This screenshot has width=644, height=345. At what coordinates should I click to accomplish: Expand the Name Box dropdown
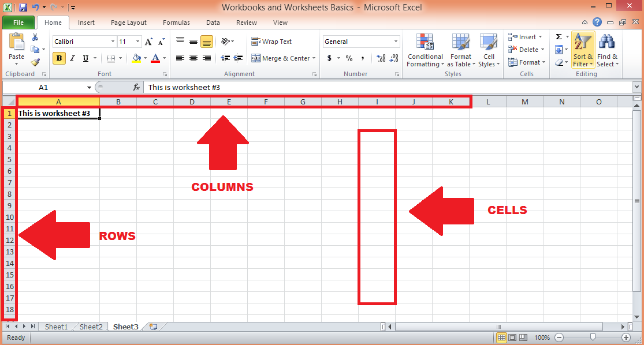[89, 87]
